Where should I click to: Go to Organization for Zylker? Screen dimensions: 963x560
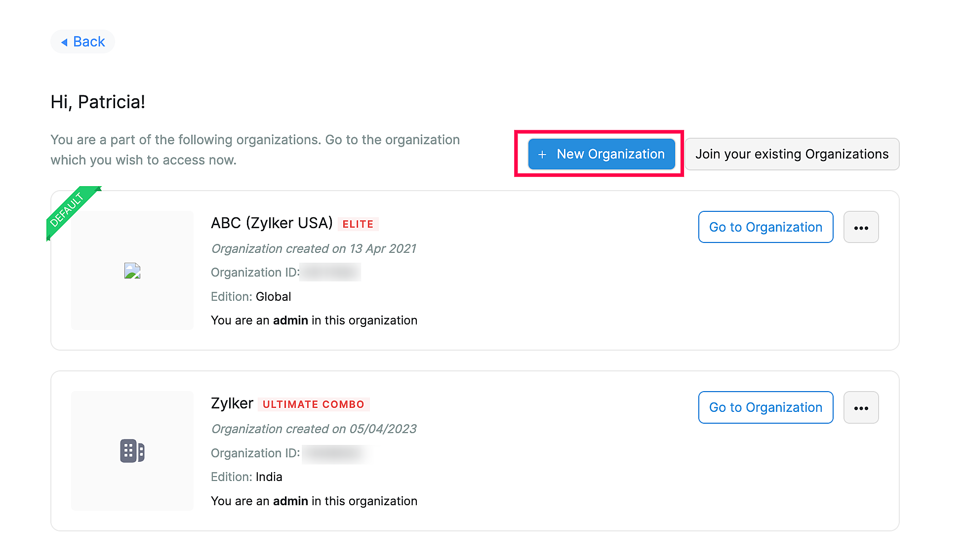[765, 407]
